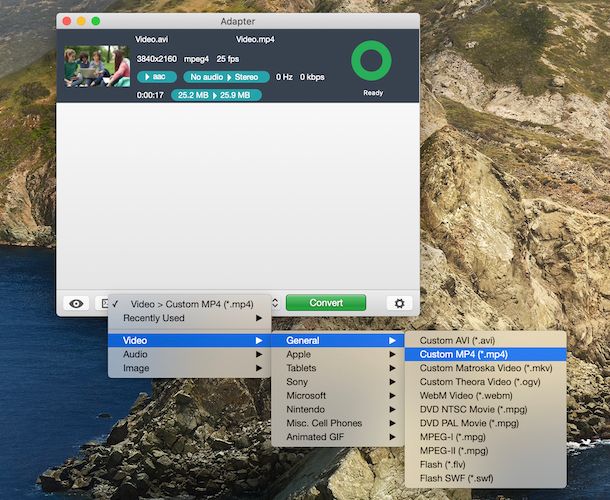610x500 pixels.
Task: Click the Recently Used submenu arrow
Action: point(259,318)
